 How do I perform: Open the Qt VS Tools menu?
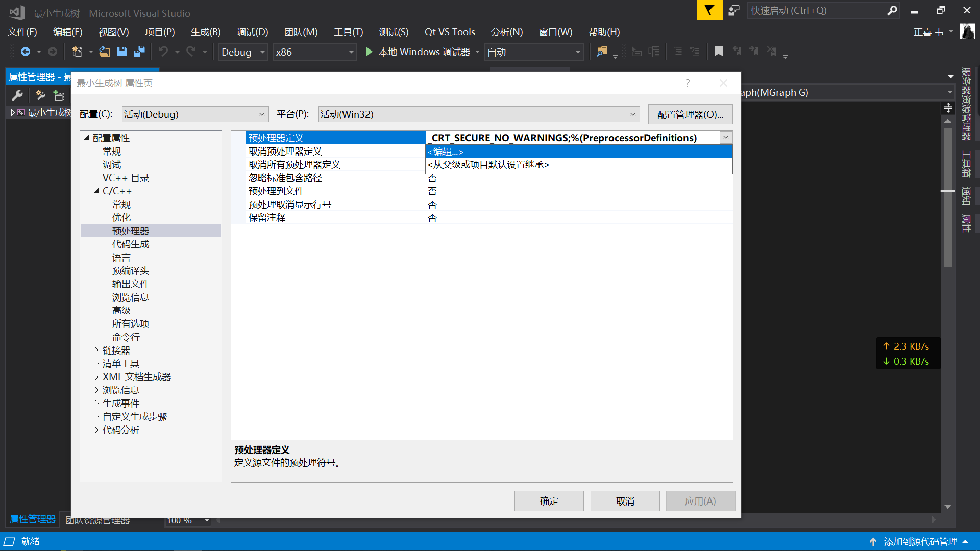[x=450, y=32]
